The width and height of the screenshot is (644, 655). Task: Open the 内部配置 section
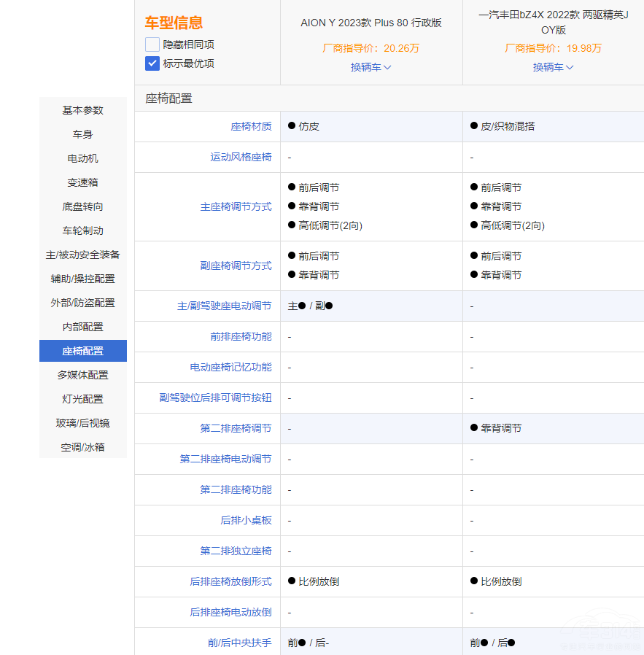pyautogui.click(x=82, y=327)
